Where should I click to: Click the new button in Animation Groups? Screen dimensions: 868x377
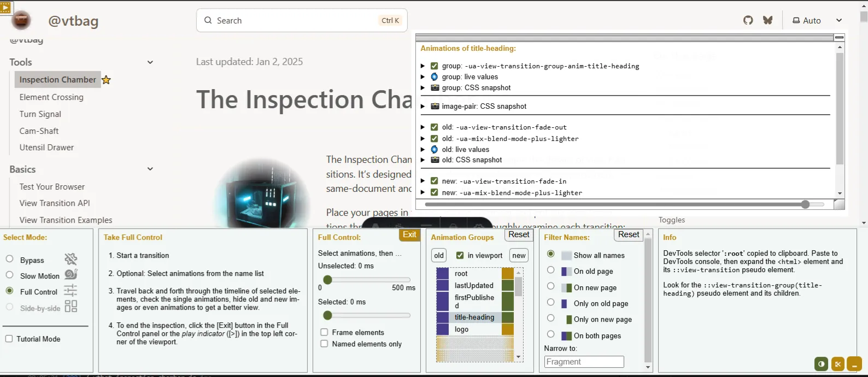pos(519,255)
